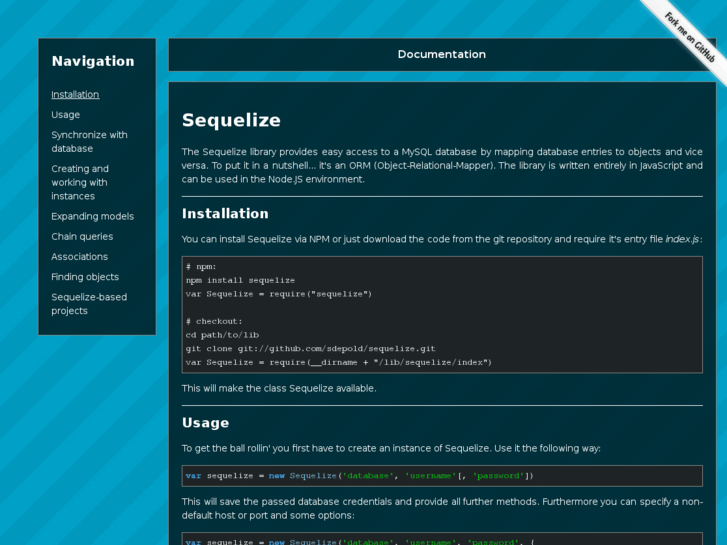The height and width of the screenshot is (545, 727).
Task: Navigate to Associations in the sidebar
Action: coord(80,257)
